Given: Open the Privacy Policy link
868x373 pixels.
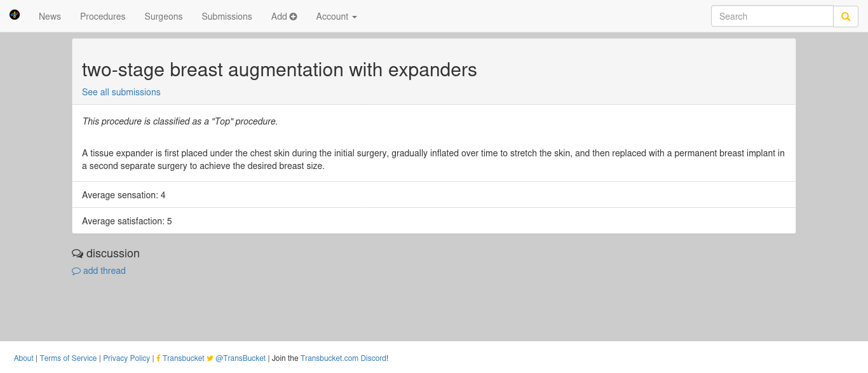Looking at the screenshot, I should tap(126, 358).
